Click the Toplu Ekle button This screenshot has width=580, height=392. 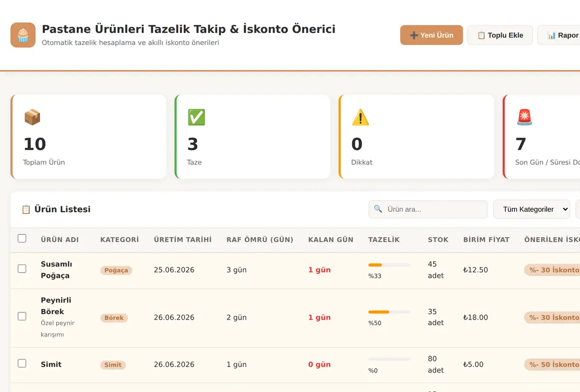(x=500, y=35)
